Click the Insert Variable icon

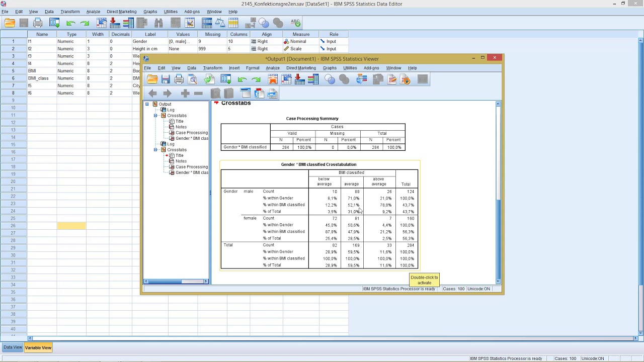190,23
